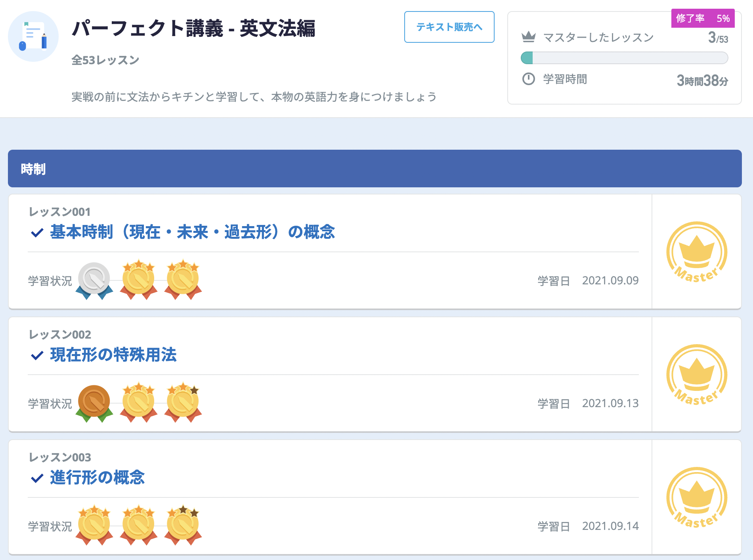Click the Master crown badge for lesson 001
Screen dimensions: 753x560
697,252
